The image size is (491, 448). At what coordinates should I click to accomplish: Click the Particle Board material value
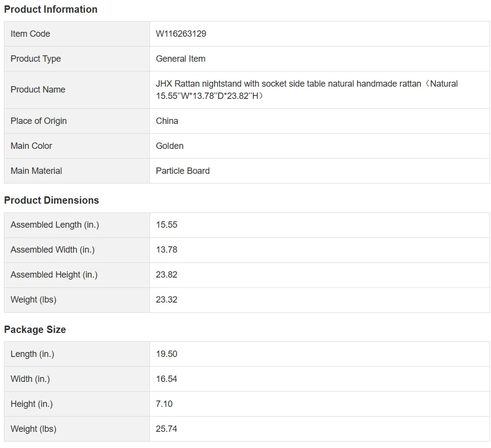coord(183,171)
